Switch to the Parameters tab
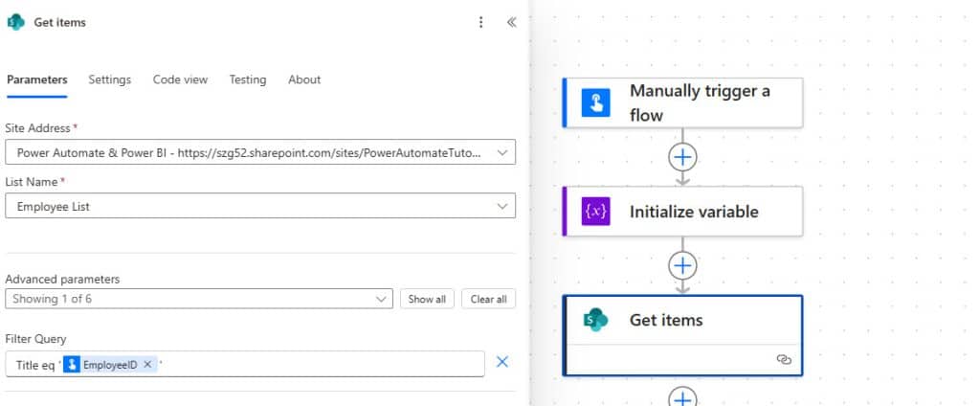 (37, 79)
